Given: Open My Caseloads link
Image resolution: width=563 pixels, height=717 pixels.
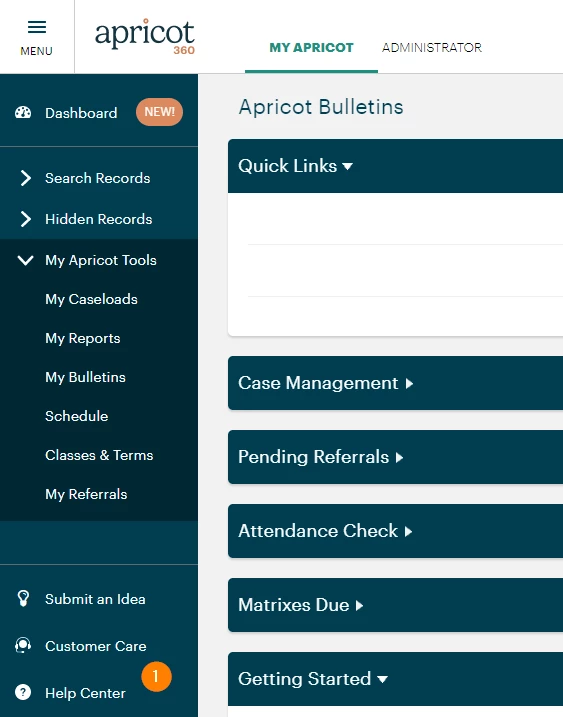Looking at the screenshot, I should click(91, 300).
